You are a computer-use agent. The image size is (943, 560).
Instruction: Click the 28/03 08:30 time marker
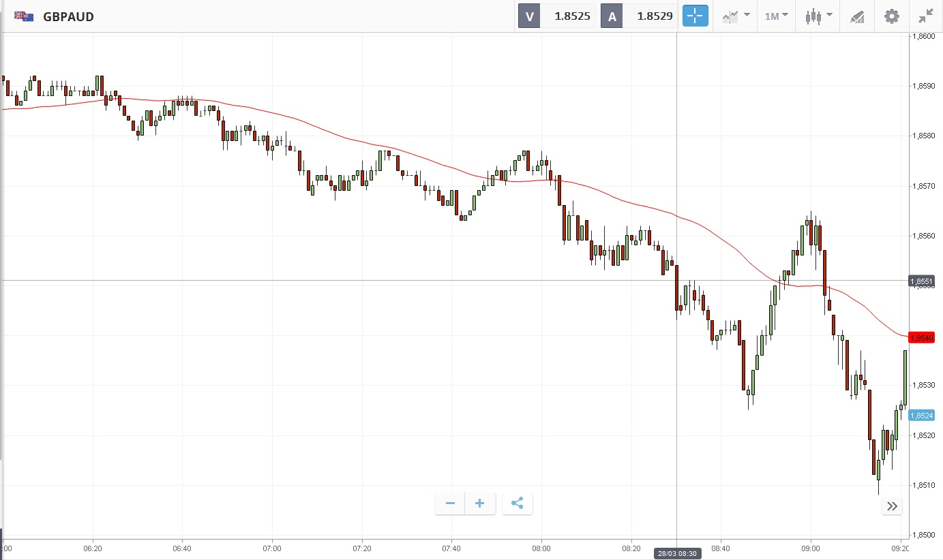point(677,553)
